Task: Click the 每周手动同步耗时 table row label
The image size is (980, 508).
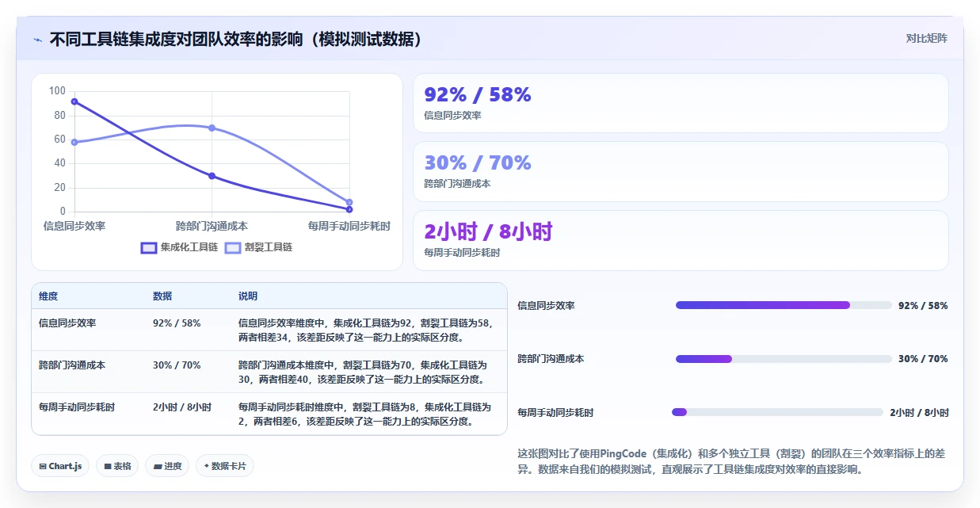Action: (77, 407)
